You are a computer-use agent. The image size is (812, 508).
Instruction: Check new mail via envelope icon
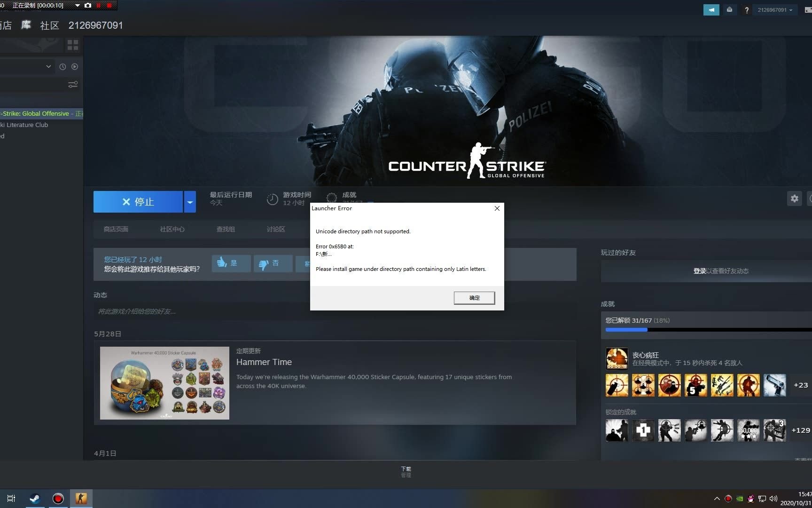tap(729, 9)
